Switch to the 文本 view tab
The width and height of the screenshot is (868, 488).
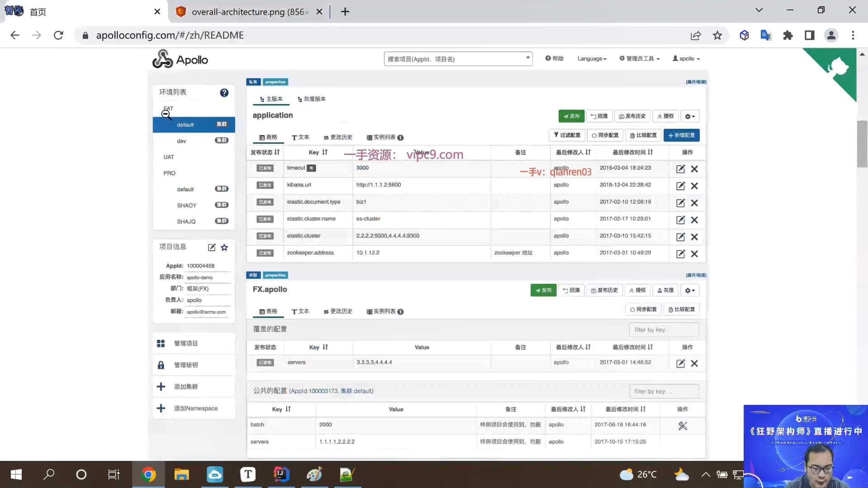pyautogui.click(x=301, y=137)
